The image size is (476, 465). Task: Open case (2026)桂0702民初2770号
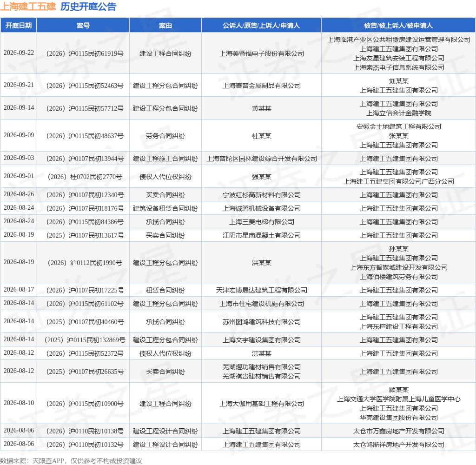tap(85, 177)
